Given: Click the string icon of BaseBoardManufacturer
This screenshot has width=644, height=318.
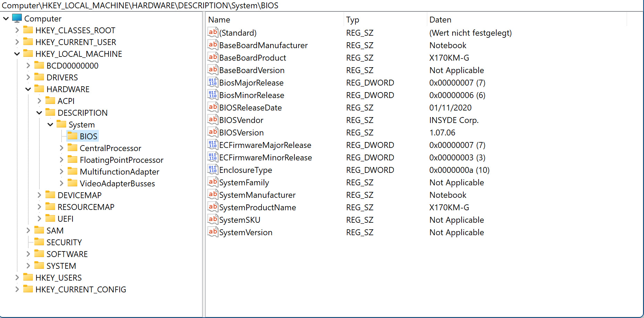Looking at the screenshot, I should point(213,45).
